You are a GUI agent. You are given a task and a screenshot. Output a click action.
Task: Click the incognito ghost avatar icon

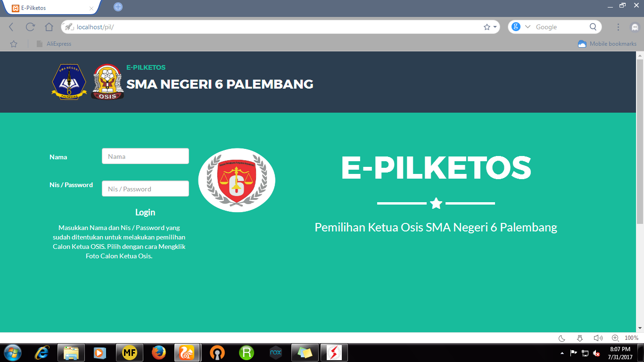(x=636, y=26)
